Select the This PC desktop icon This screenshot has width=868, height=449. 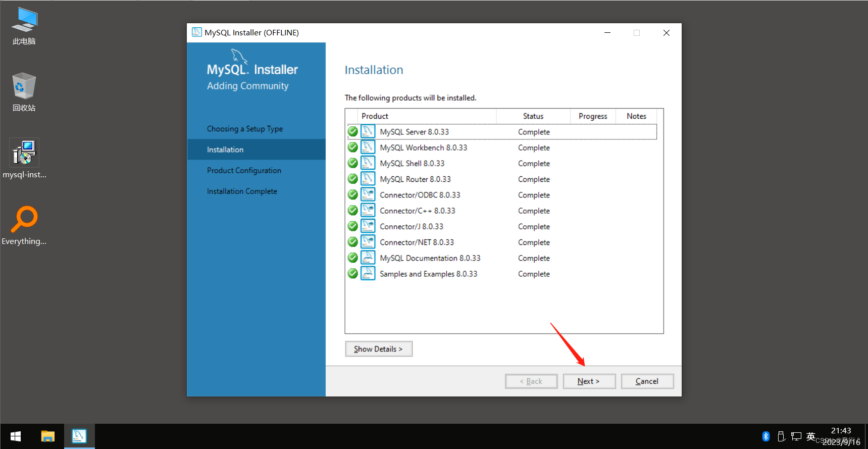click(x=24, y=26)
